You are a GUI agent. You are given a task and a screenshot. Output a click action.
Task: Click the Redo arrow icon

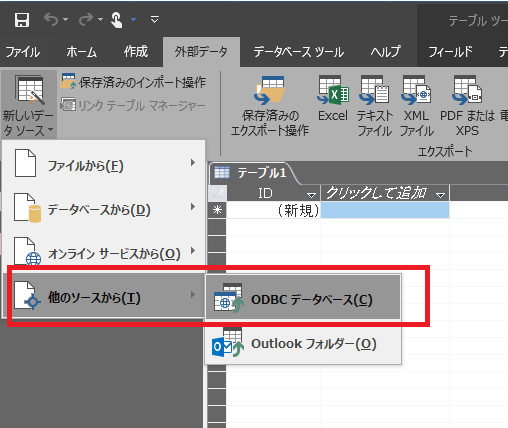click(86, 20)
